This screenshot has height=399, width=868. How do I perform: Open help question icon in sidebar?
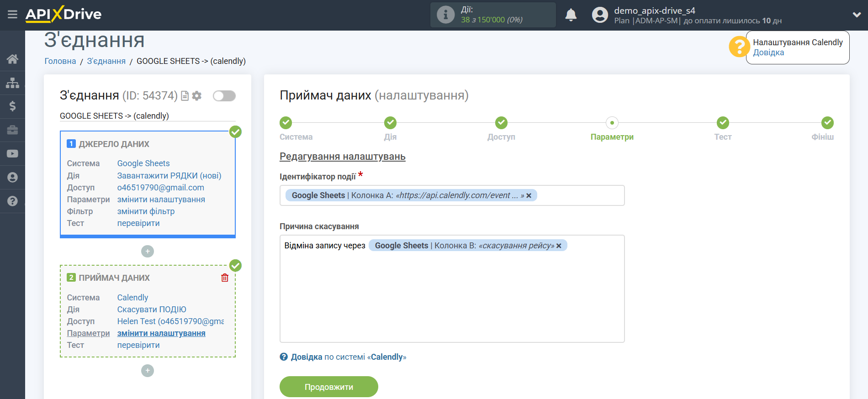tap(12, 201)
